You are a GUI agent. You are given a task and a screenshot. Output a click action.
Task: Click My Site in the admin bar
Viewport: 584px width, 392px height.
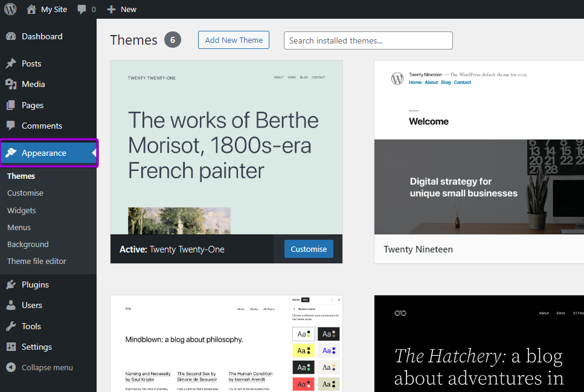click(x=54, y=9)
